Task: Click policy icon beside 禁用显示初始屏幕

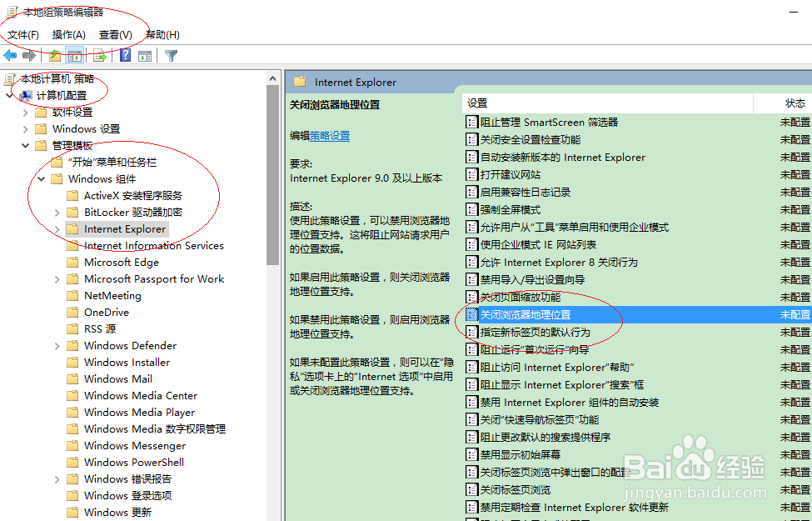Action: pyautogui.click(x=471, y=454)
